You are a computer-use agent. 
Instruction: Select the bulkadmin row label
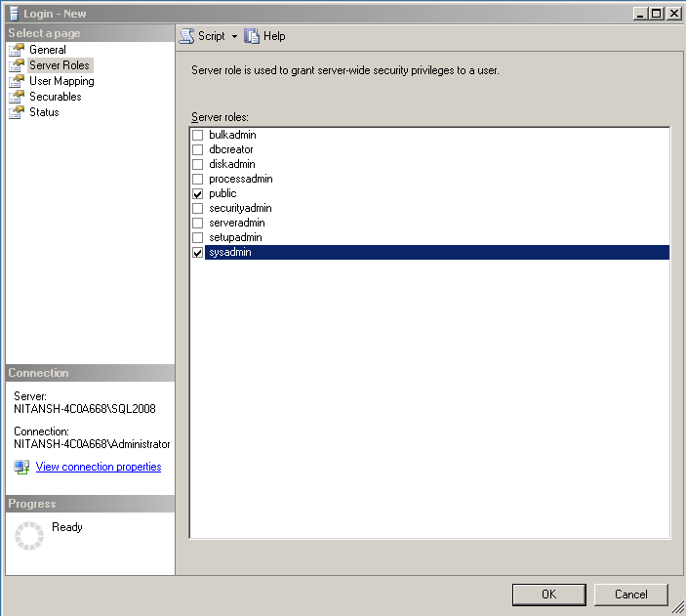(x=232, y=135)
